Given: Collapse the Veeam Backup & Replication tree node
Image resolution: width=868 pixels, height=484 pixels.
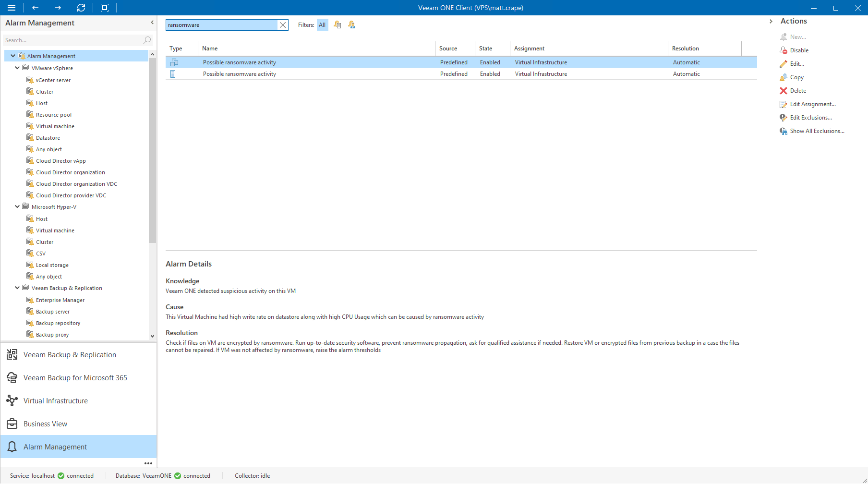Looking at the screenshot, I should pos(17,288).
